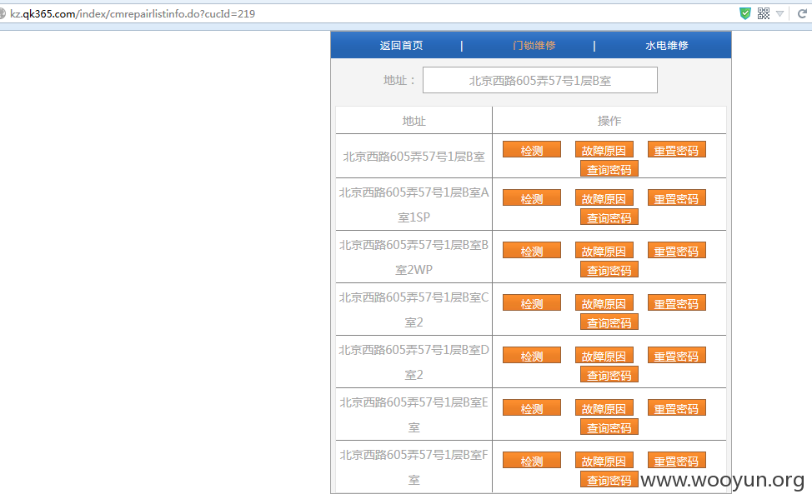812x504 pixels.
Task: Select the 地址 column header
Action: pos(414,121)
